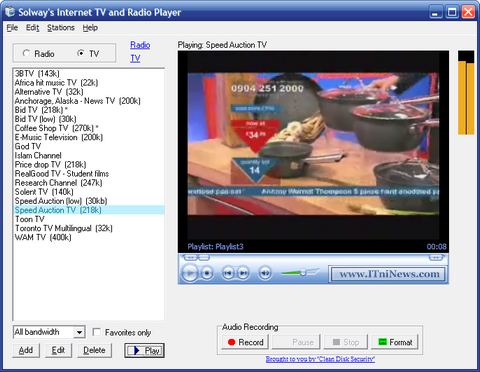The width and height of the screenshot is (480, 372).
Task: Skip to previous track in player
Action: tap(228, 273)
